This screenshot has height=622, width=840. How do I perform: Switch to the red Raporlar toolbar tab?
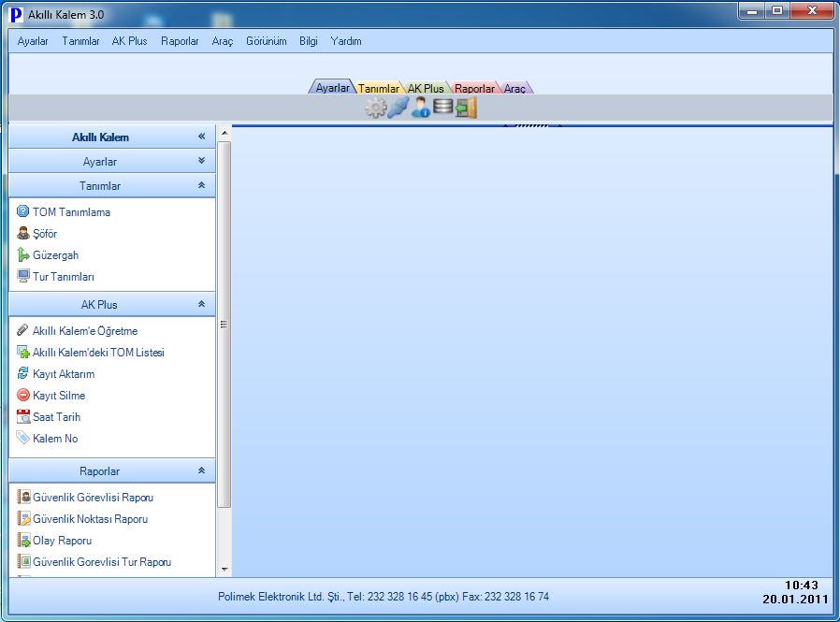point(474,89)
